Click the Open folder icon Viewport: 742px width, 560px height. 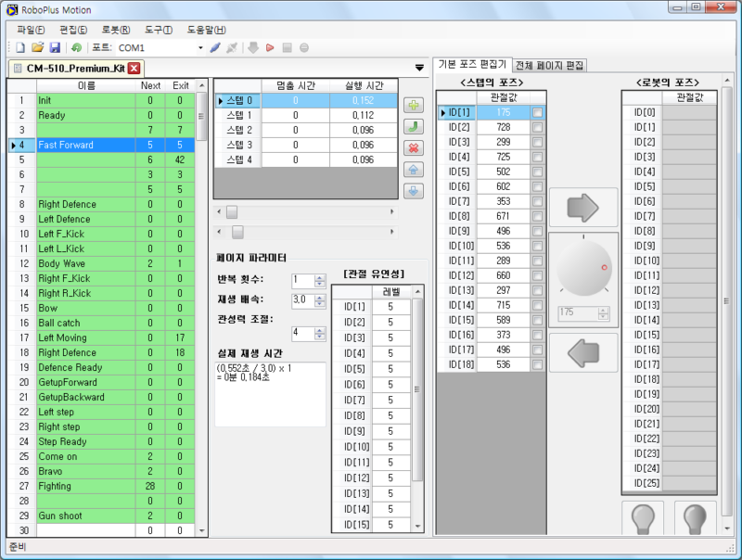[37, 48]
